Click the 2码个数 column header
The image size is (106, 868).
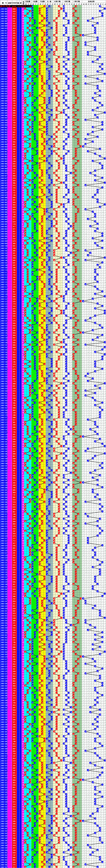click(77, 2)
